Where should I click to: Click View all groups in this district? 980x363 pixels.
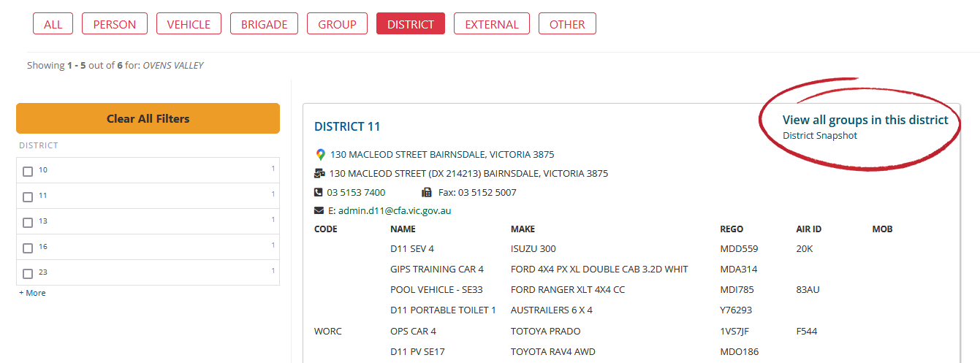(x=865, y=120)
